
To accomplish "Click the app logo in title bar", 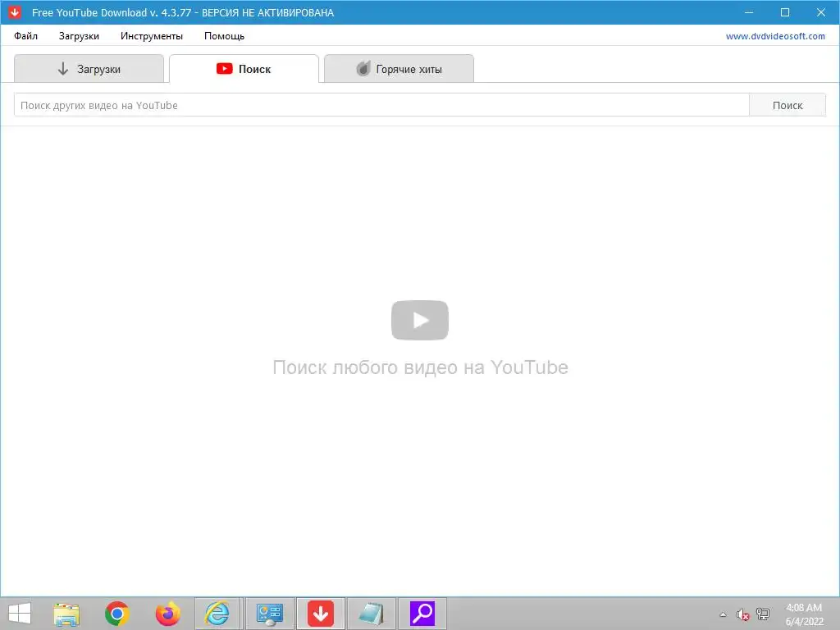I will (15, 12).
